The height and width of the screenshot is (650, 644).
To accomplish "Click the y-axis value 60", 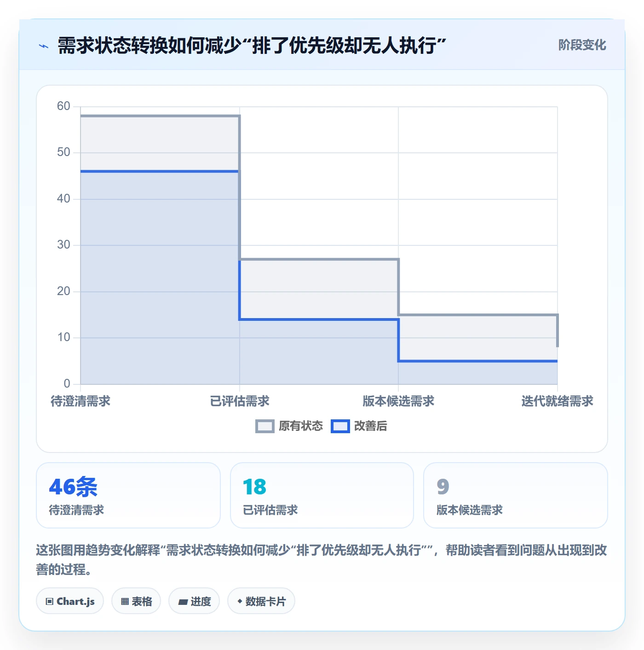I will [x=63, y=106].
